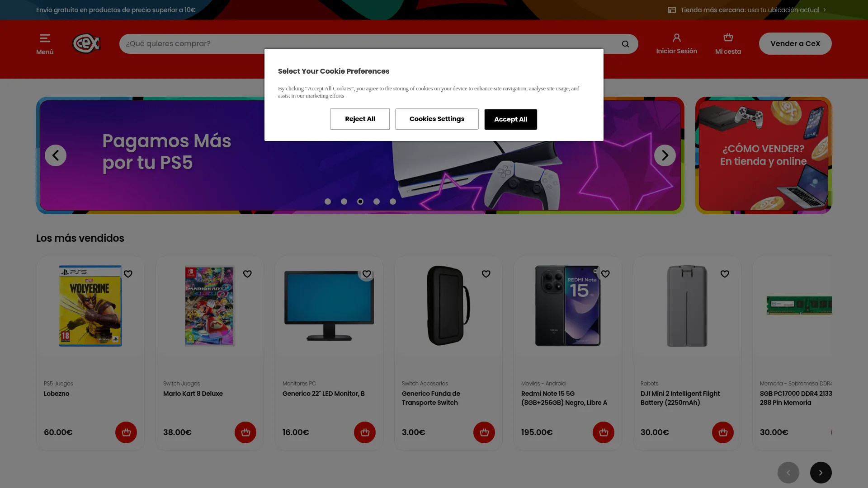Image resolution: width=868 pixels, height=488 pixels.
Task: Open the Menú hamburger icon
Action: coord(45,38)
